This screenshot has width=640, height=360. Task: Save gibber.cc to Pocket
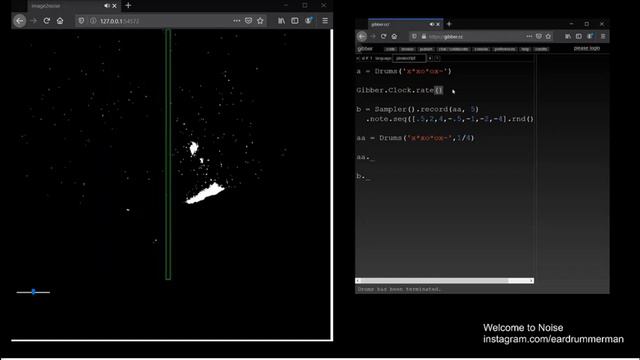[x=539, y=36]
